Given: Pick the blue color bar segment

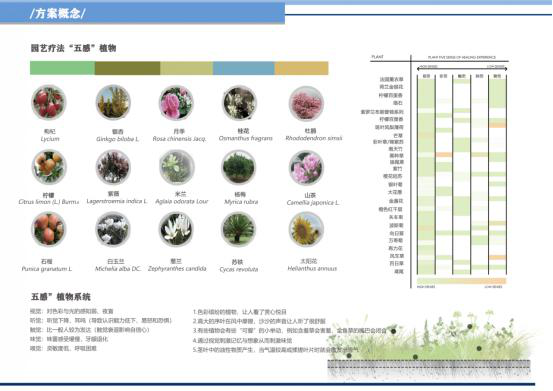Looking at the screenshot, I should point(244,68).
